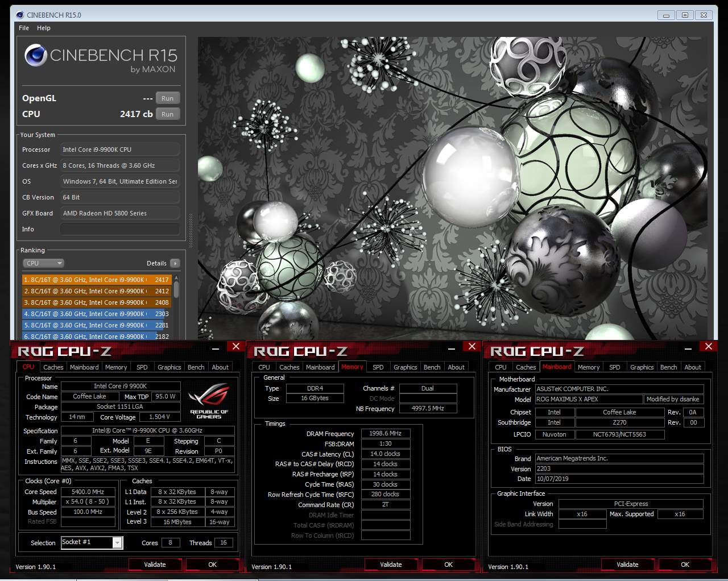Click the Cinebench R15 logo sphere
This screenshot has height=581, width=728.
tap(35, 56)
